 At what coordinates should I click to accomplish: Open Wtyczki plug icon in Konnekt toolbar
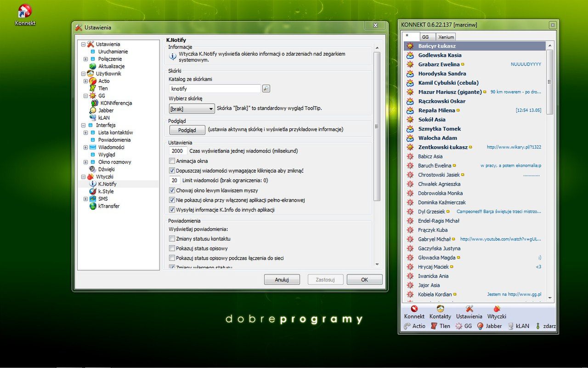pos(497,309)
